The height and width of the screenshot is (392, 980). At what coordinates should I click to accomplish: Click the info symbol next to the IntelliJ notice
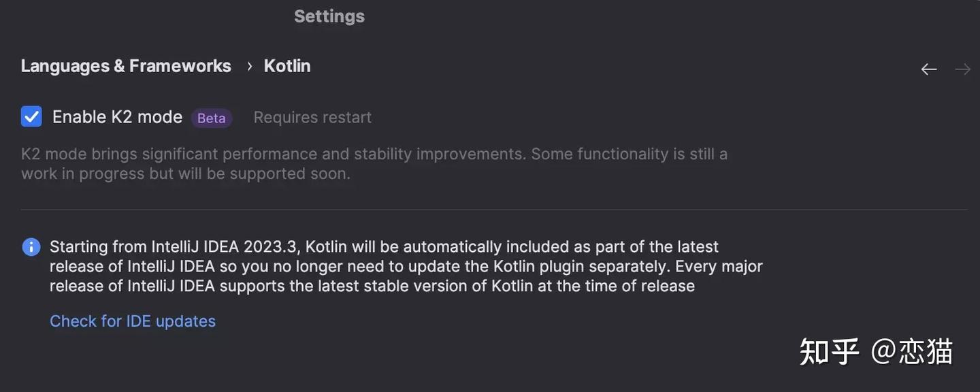coord(31,246)
